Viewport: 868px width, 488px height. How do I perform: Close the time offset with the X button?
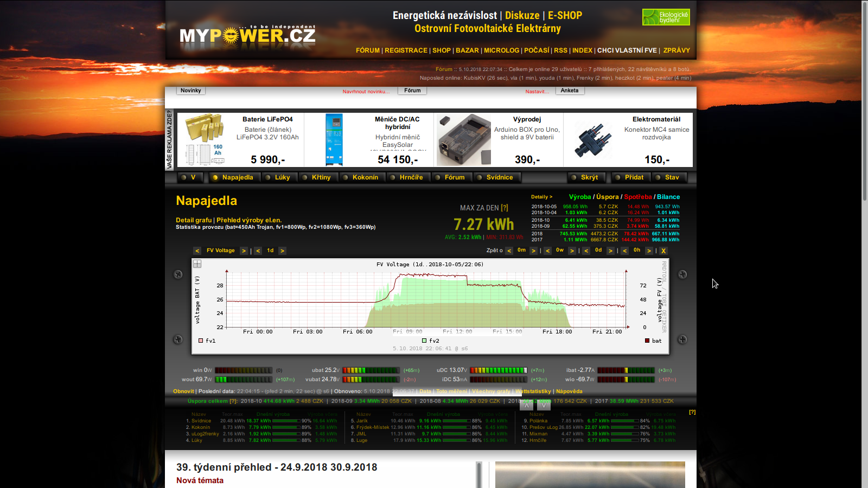663,251
